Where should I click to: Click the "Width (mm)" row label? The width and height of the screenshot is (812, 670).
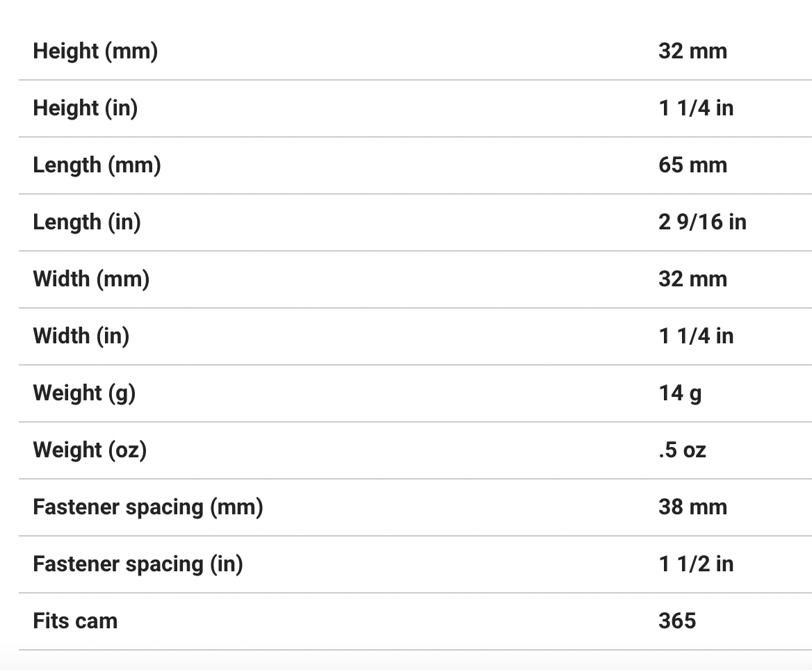pyautogui.click(x=91, y=279)
